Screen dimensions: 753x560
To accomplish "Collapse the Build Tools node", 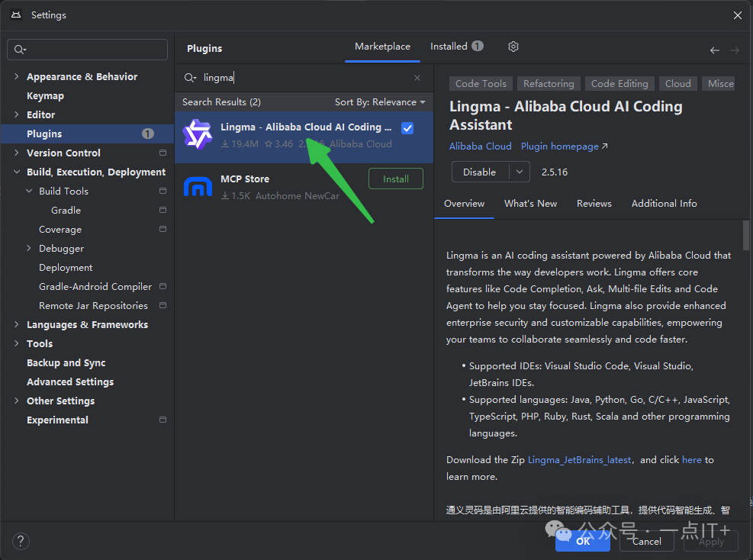I will click(x=29, y=191).
